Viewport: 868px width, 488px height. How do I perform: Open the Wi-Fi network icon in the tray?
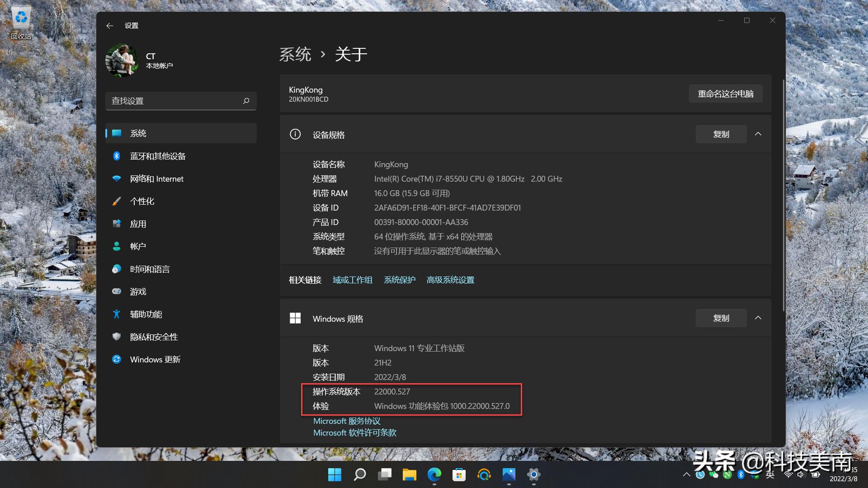(x=788, y=475)
